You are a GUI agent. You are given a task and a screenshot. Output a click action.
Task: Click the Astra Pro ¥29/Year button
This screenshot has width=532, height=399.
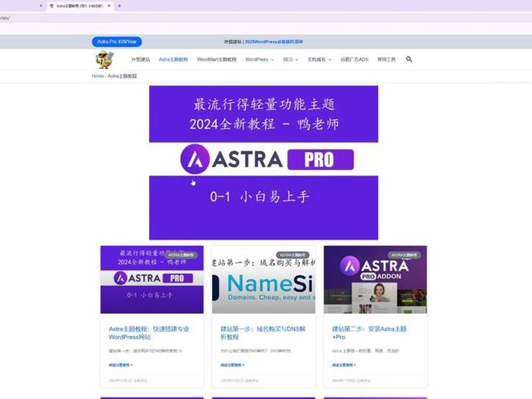point(117,42)
